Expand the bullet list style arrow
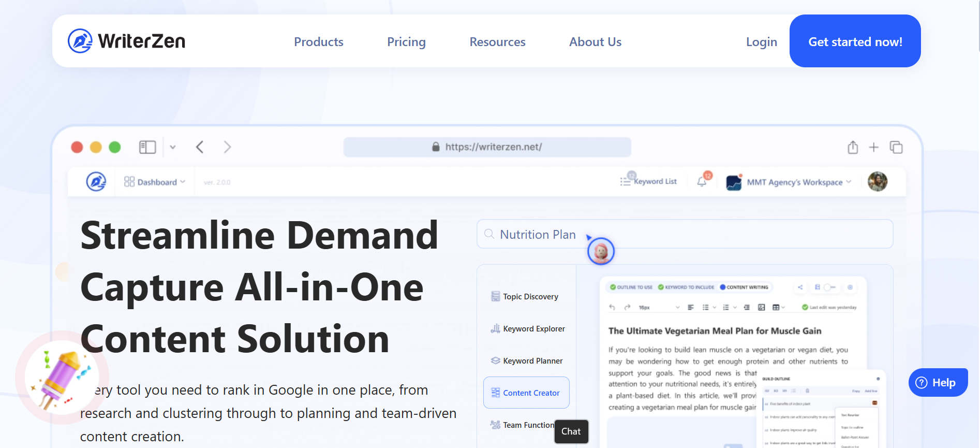 click(x=715, y=307)
